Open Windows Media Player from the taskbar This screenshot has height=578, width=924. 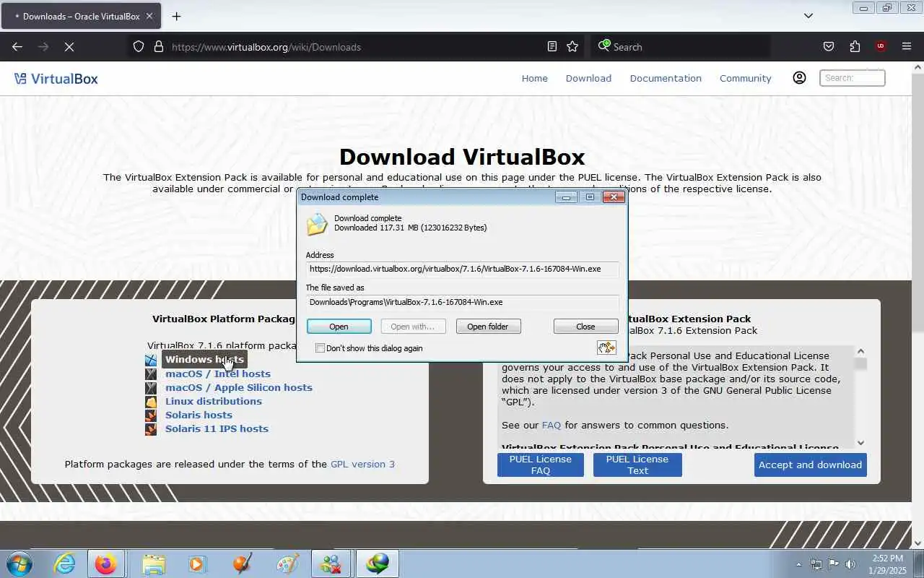point(196,564)
